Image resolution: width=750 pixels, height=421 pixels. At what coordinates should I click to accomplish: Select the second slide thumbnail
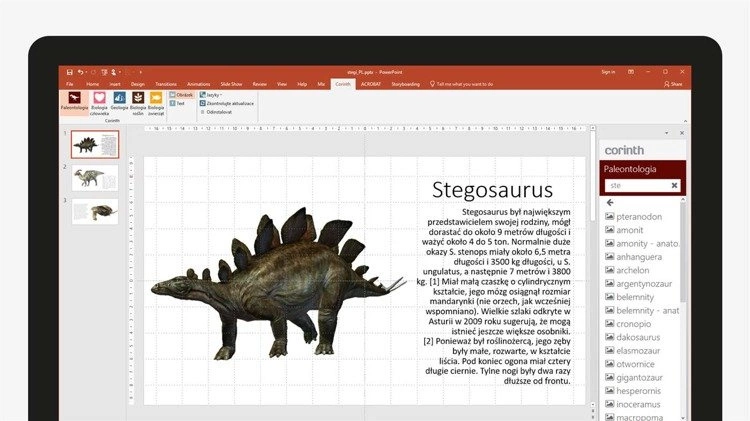tap(95, 178)
